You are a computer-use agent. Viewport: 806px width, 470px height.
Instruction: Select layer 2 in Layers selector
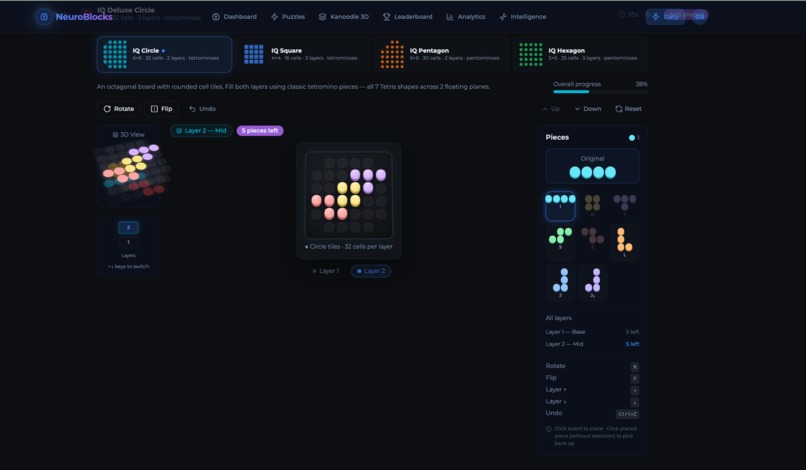point(129,227)
